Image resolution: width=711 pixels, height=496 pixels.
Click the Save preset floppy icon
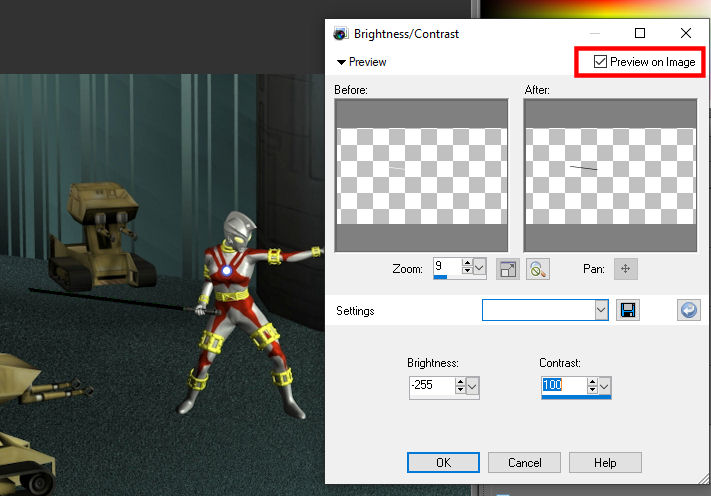click(x=628, y=311)
